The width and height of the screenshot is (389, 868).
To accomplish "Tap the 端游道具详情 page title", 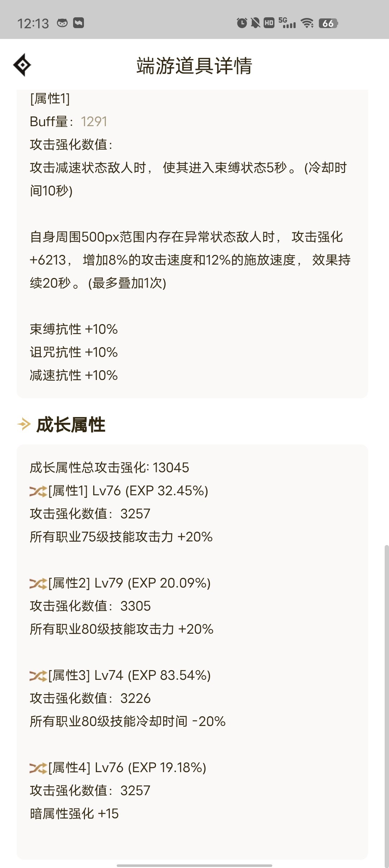I will [194, 66].
